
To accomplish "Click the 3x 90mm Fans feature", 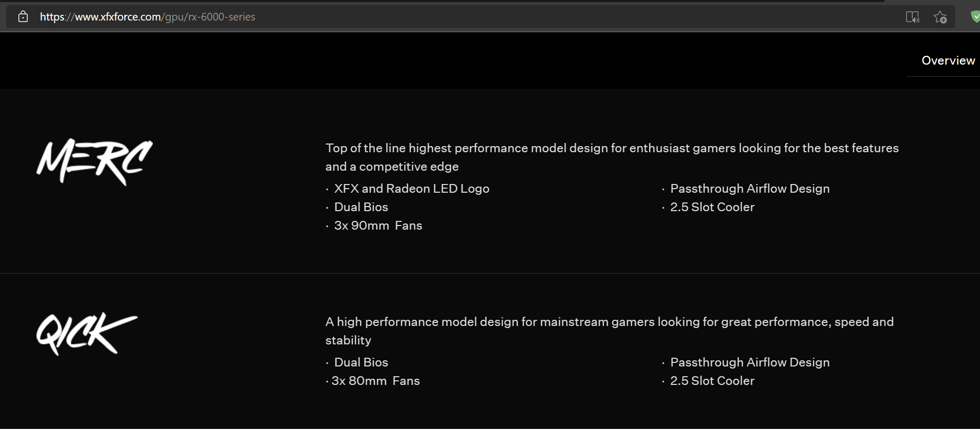I will pyautogui.click(x=378, y=226).
